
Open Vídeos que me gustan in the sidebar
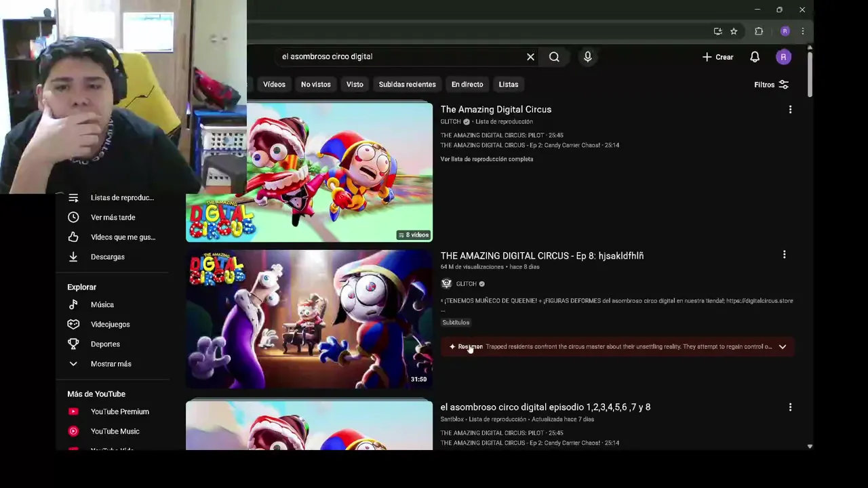tap(112, 237)
